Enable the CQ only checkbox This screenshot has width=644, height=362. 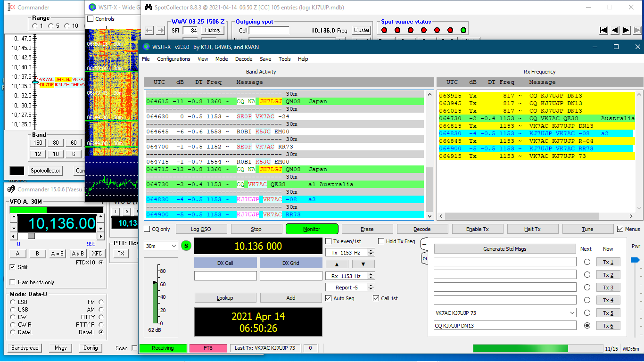148,229
